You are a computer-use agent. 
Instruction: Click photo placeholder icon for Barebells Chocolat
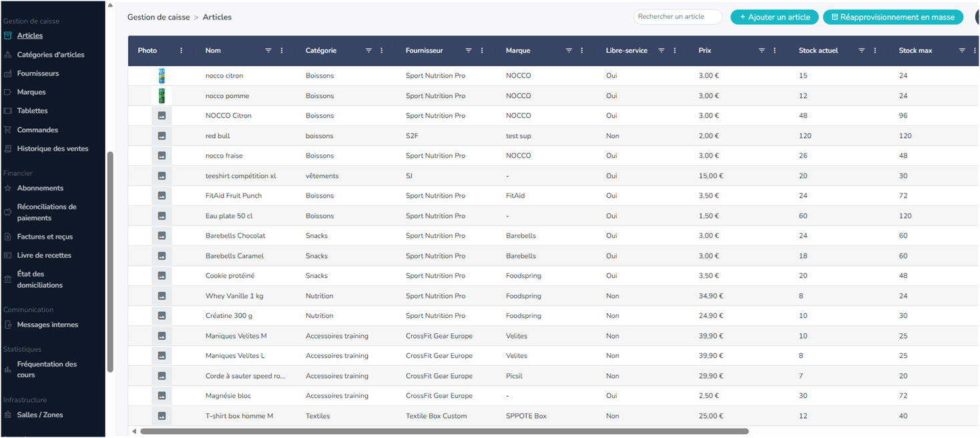click(x=162, y=236)
